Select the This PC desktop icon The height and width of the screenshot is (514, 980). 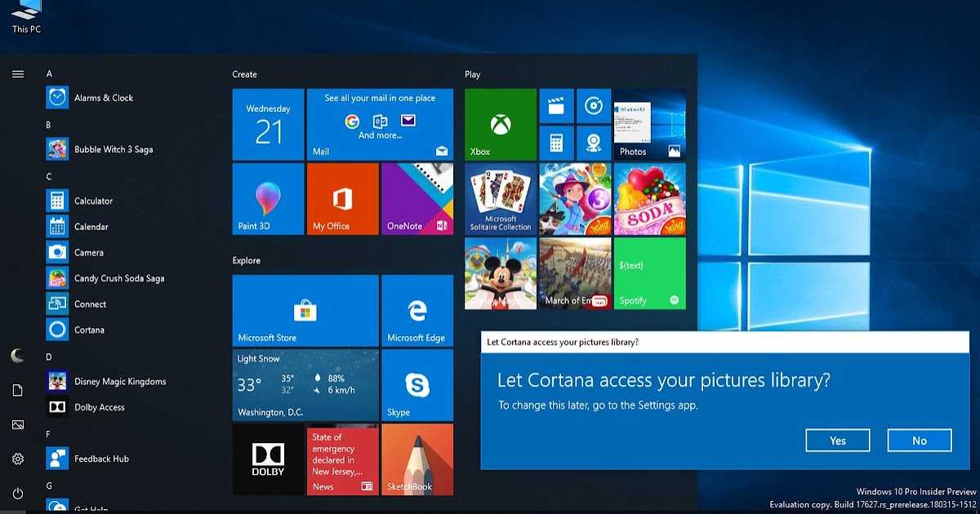click(26, 17)
